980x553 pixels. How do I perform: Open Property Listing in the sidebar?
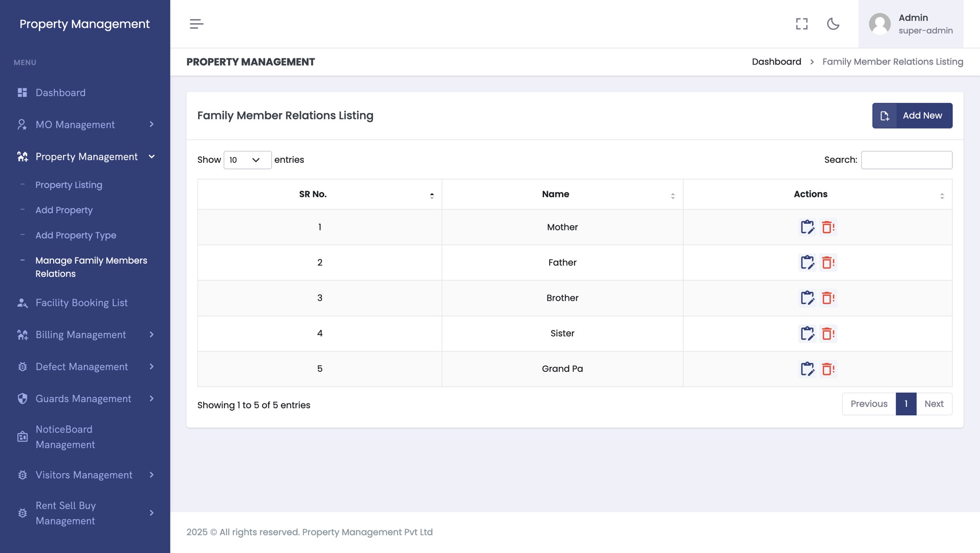click(x=69, y=185)
